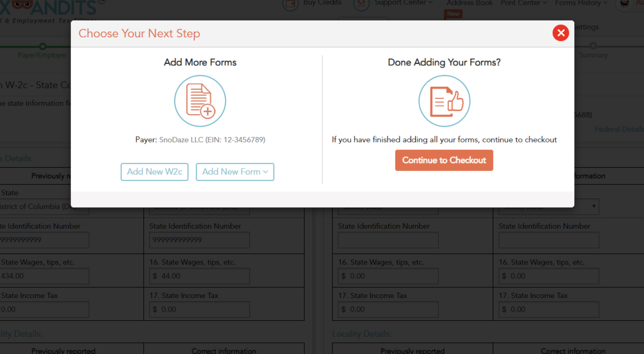Click the correct State Wages field showing 44.00
Screen dimensions: 644x354
[x=199, y=276]
